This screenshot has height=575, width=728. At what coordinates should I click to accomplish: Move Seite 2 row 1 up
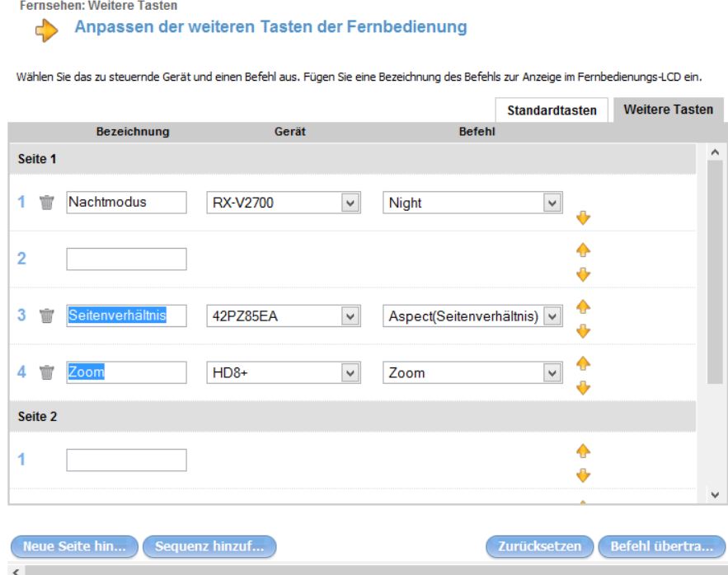click(584, 451)
